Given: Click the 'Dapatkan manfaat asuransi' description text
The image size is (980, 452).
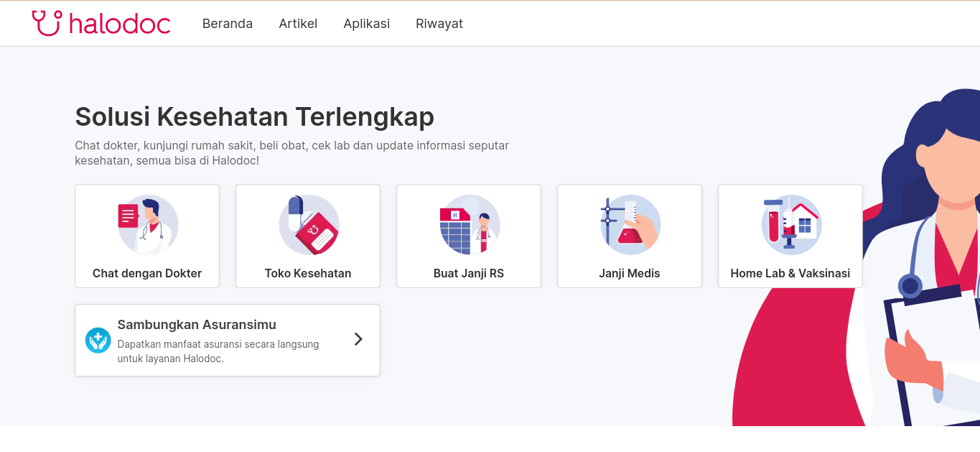Looking at the screenshot, I should [218, 351].
